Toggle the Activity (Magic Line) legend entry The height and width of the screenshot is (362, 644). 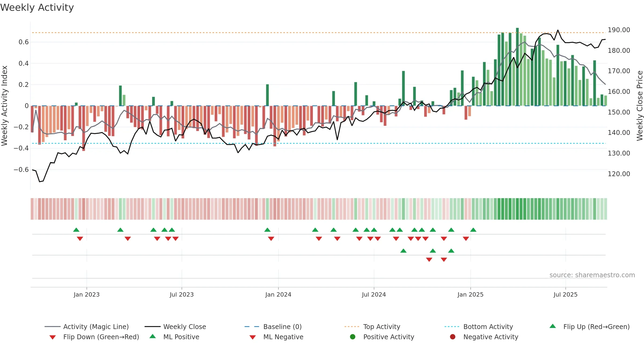point(87,327)
